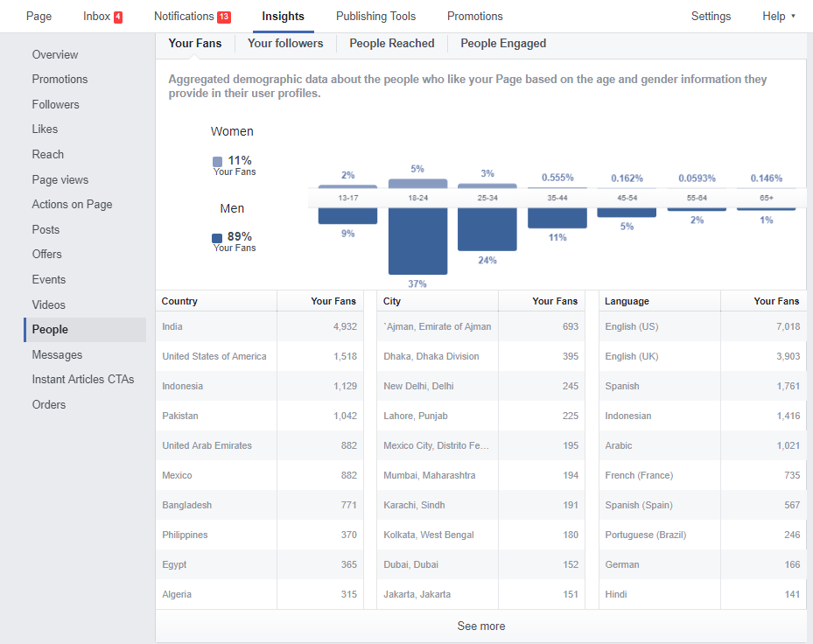Go to Page views in sidebar
The width and height of the screenshot is (813, 644).
[x=60, y=180]
